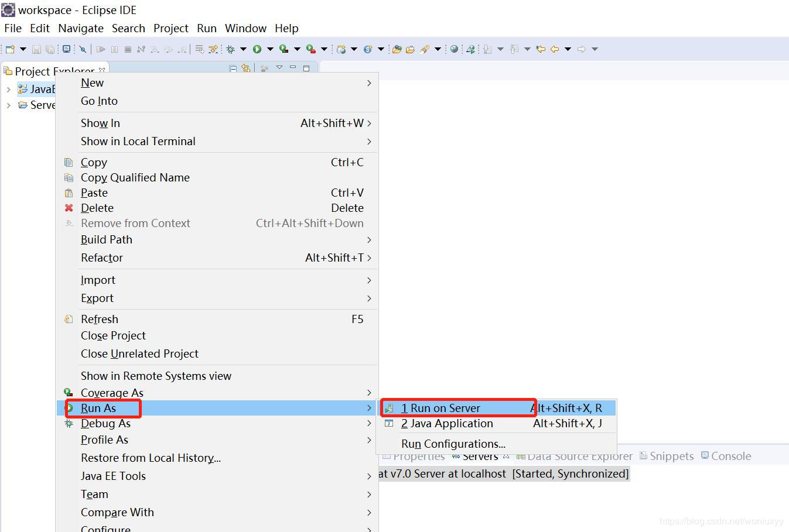Select the v7.0 Server at localhost row

tap(504, 473)
